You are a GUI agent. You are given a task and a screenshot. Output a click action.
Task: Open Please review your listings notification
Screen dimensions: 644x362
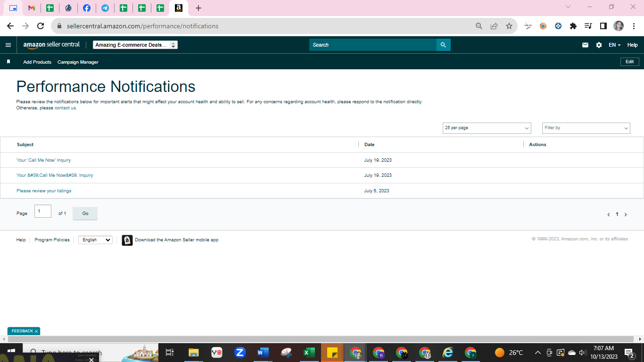point(44,191)
